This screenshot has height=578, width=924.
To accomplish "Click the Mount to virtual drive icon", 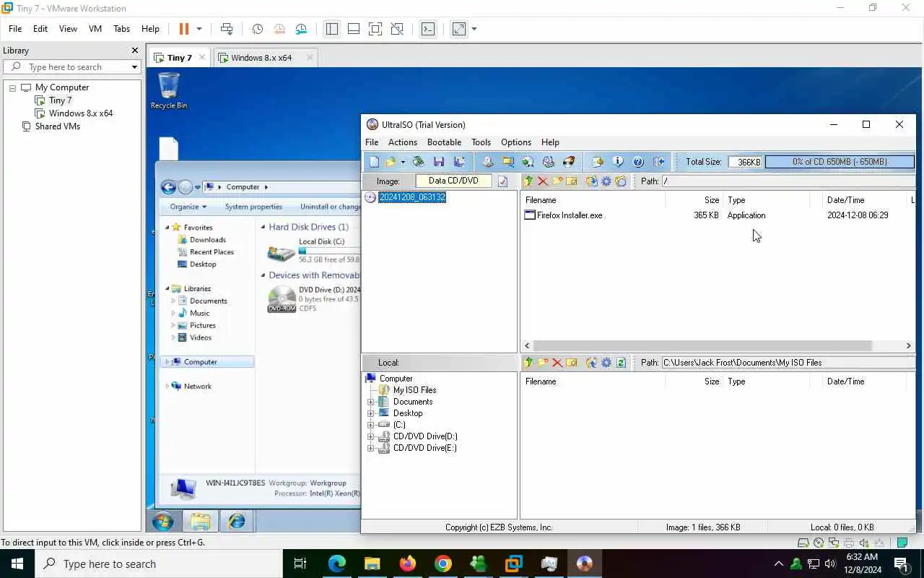I will [x=549, y=162].
